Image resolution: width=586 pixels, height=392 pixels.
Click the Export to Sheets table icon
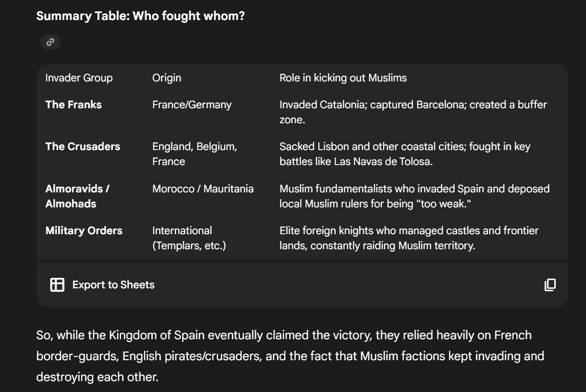[57, 285]
